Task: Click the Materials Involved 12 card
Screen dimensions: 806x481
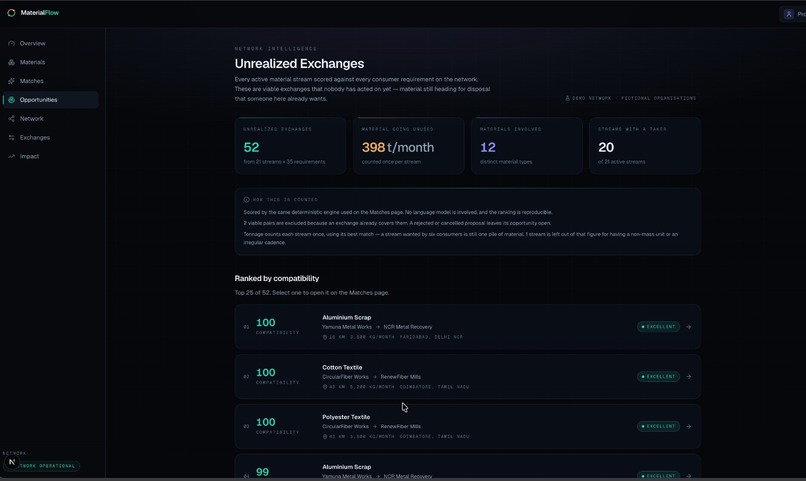Action: pyautogui.click(x=527, y=146)
